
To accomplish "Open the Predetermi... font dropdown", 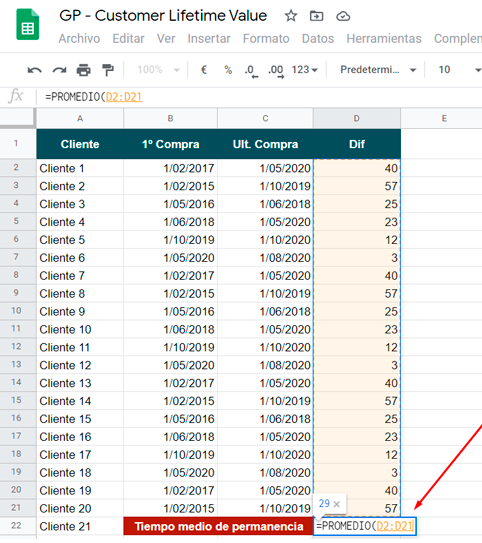I will point(378,70).
